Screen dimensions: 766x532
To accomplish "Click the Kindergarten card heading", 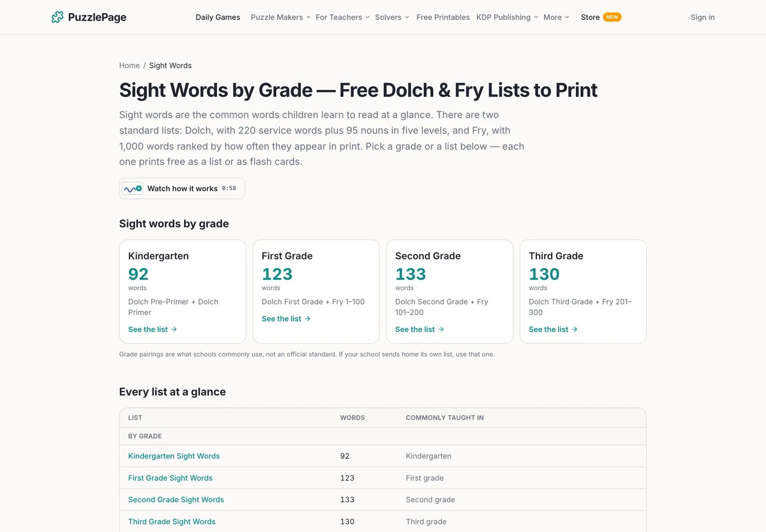I will [x=158, y=256].
